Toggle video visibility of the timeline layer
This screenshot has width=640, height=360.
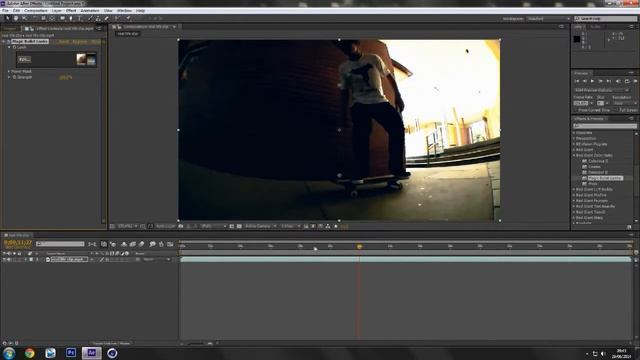tap(4, 259)
